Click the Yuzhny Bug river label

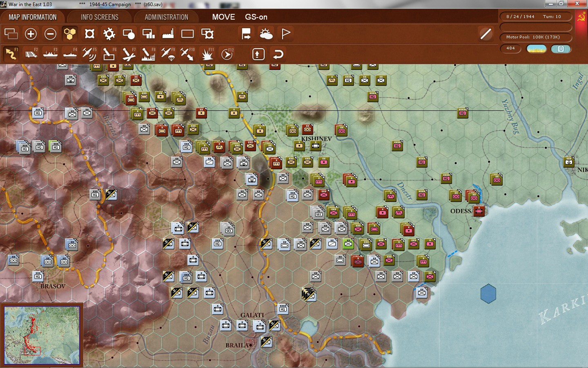(510, 117)
